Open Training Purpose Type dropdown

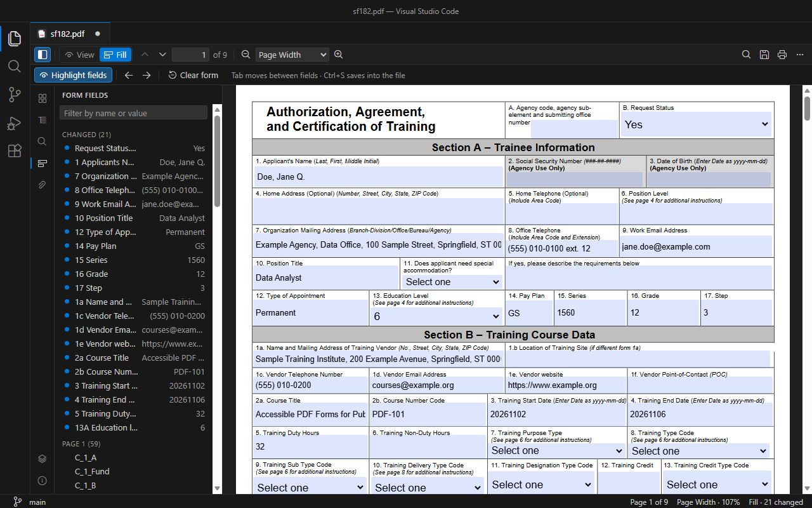click(x=558, y=451)
